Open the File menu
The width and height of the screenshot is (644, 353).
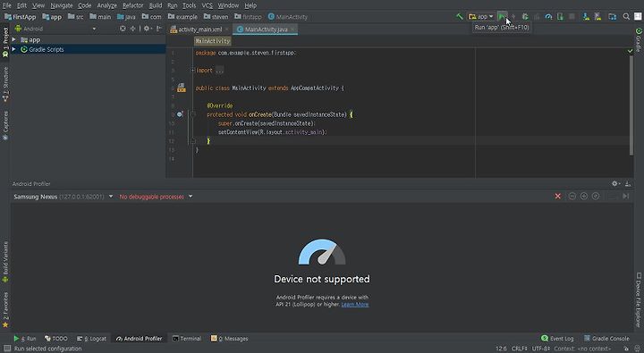point(7,5)
